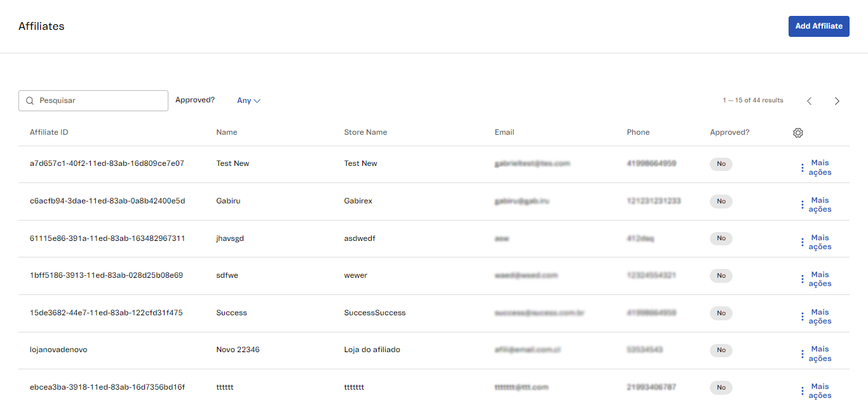Viewport: 868px width, 403px height.
Task: Go to next page of results
Action: [837, 101]
